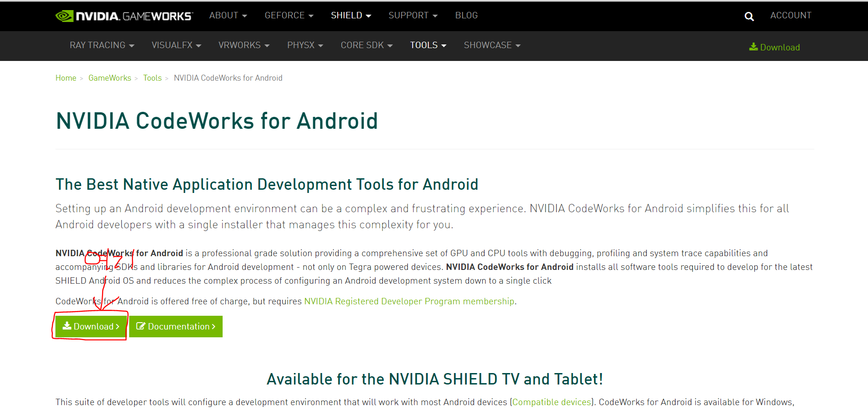Open the Compatible devices link
The image size is (868, 412).
tap(551, 402)
